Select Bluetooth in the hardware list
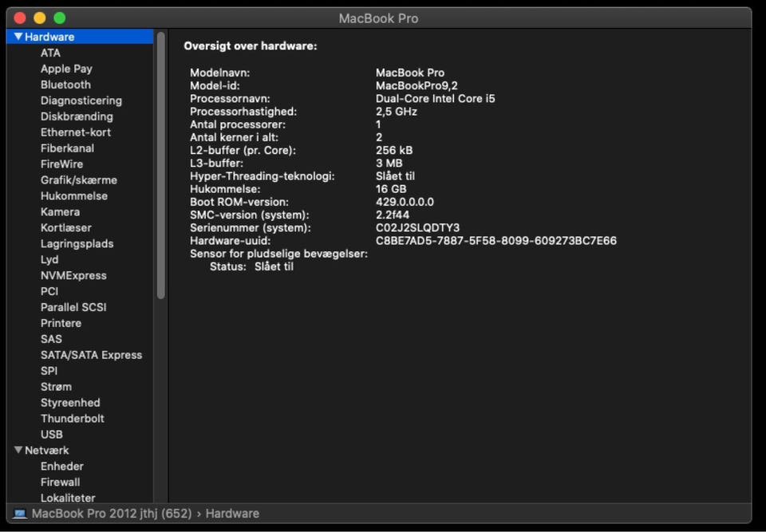The image size is (766, 532). [x=65, y=85]
